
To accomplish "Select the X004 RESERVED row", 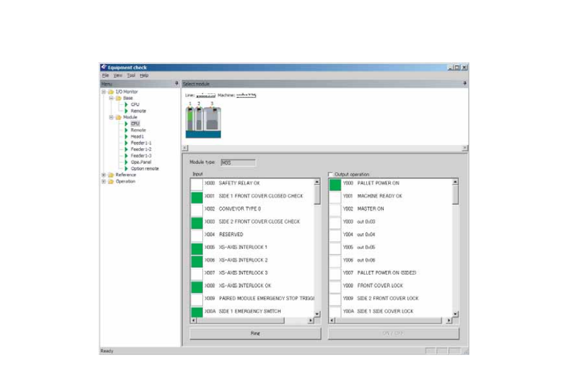I will point(253,234).
